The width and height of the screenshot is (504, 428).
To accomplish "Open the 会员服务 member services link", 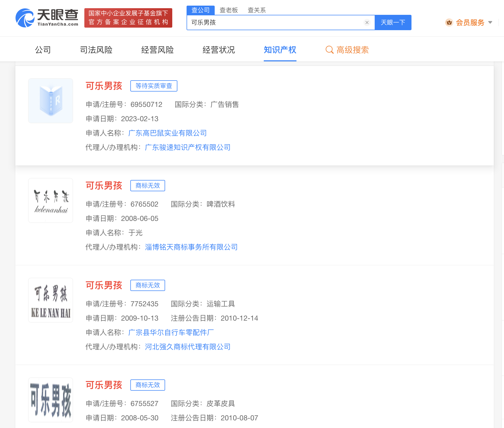I will (x=470, y=22).
